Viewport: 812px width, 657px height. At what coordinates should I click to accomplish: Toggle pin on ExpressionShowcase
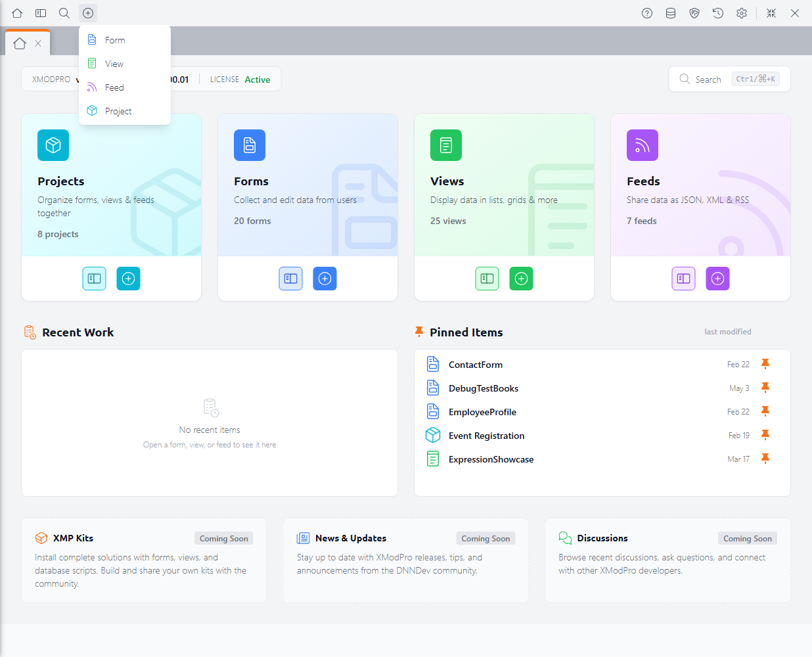coord(765,459)
